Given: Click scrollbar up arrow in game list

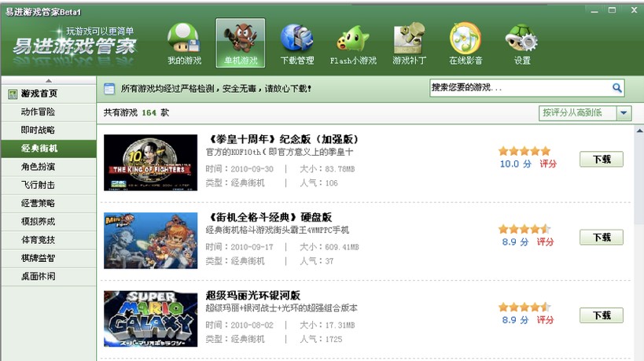Looking at the screenshot, I should (x=639, y=131).
